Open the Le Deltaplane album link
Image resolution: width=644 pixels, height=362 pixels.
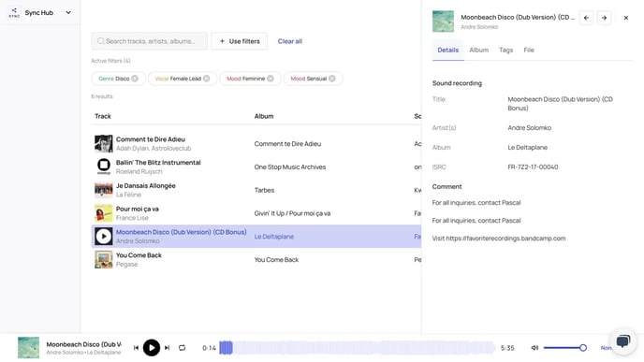click(274, 237)
